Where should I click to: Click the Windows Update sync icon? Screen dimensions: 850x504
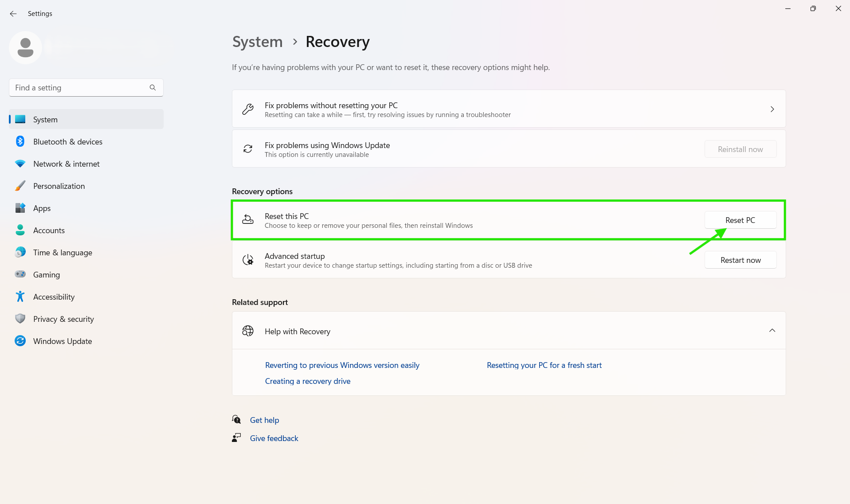coord(20,341)
